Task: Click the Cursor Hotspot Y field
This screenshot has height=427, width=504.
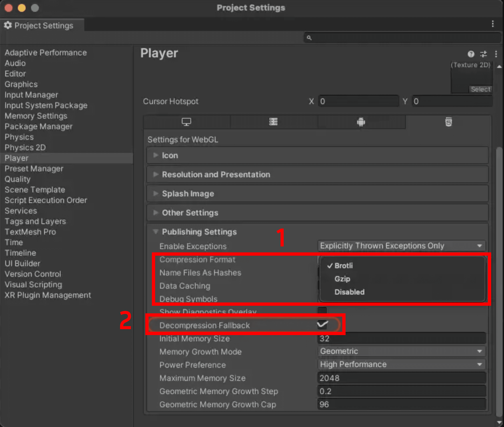Action: pos(452,101)
